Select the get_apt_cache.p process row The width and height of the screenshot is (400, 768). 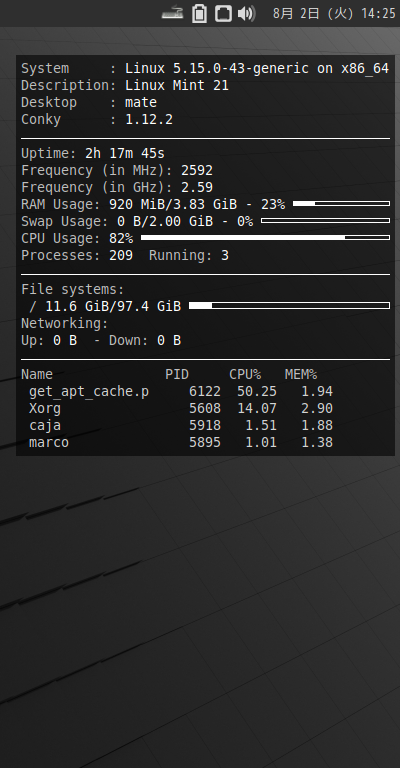[181, 391]
